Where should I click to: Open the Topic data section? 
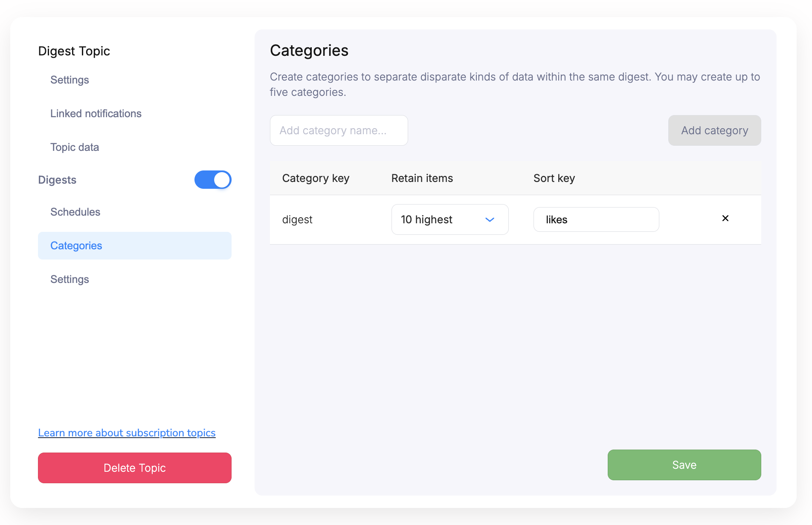[x=75, y=147]
